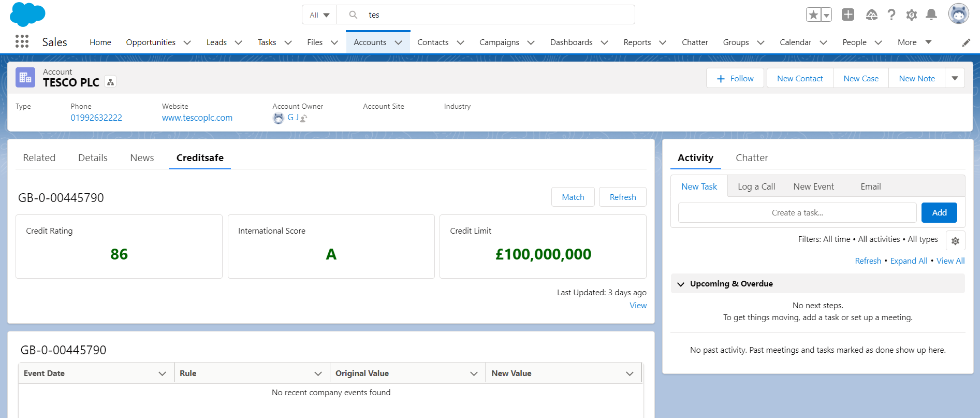This screenshot has height=418, width=980.
Task: Click the Creditsafe Match button
Action: (573, 197)
